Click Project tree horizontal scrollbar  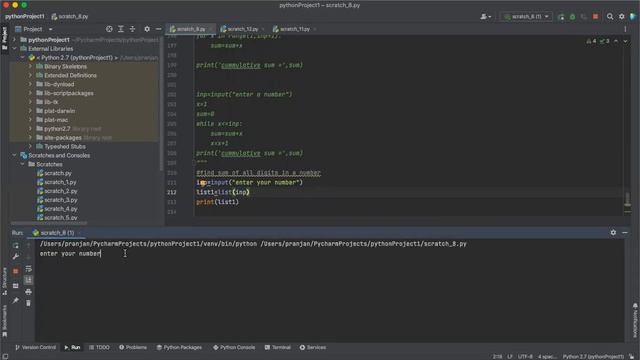[49, 223]
